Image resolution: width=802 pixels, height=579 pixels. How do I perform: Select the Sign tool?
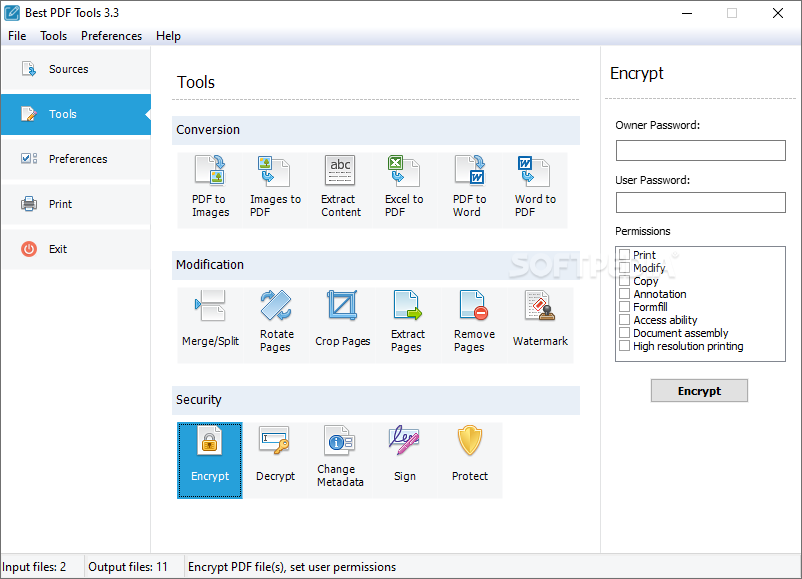(x=405, y=460)
